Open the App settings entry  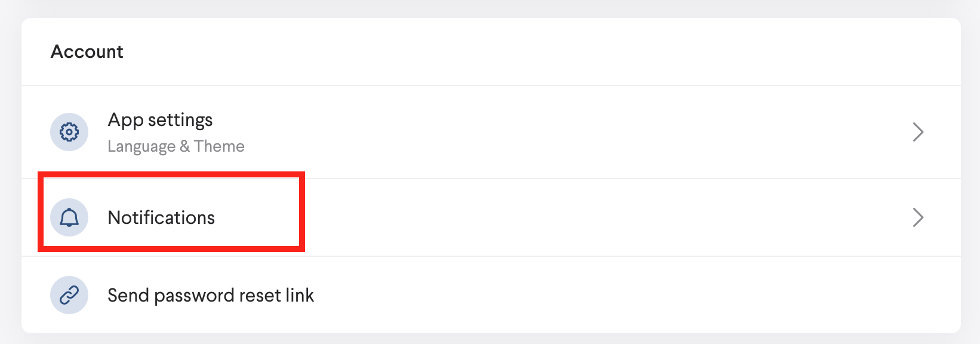[160, 120]
